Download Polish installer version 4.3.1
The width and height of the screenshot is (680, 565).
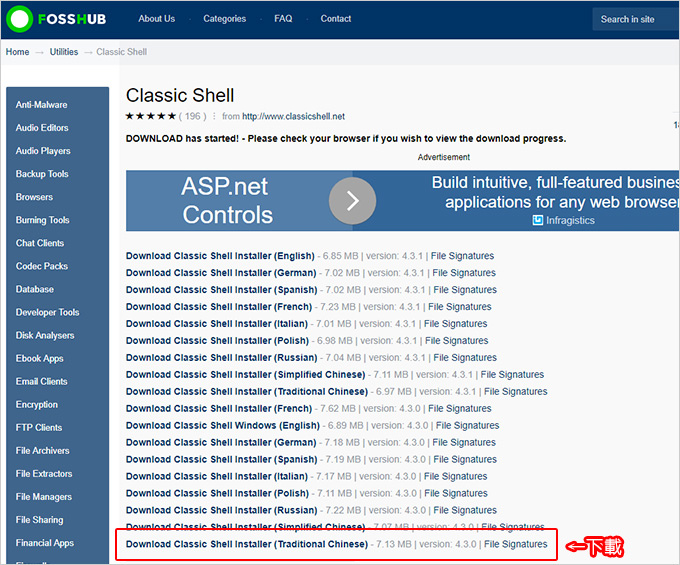(x=217, y=340)
